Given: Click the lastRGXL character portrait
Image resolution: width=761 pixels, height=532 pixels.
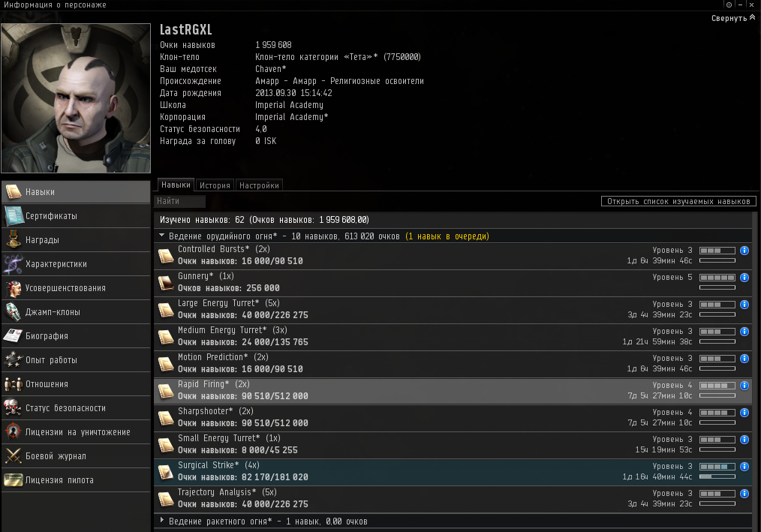Looking at the screenshot, I should (77, 98).
